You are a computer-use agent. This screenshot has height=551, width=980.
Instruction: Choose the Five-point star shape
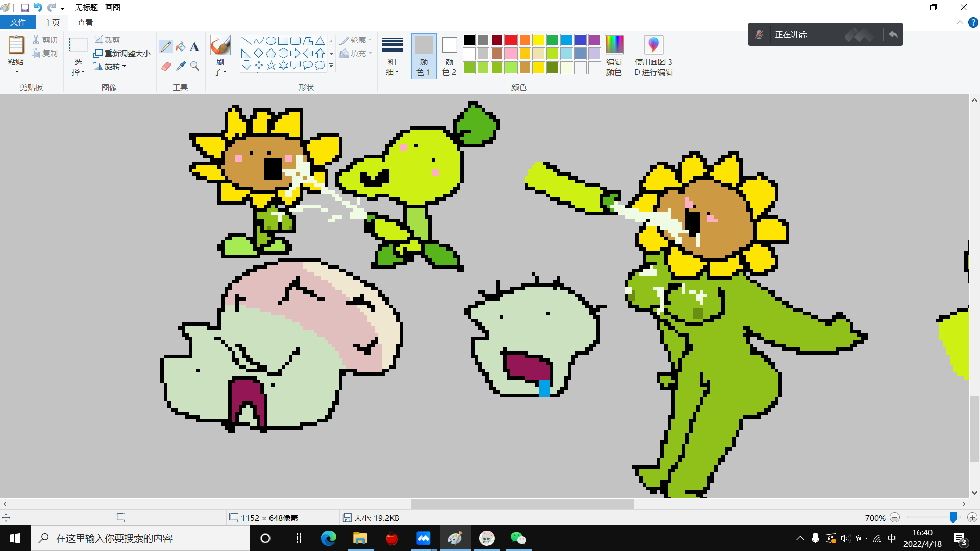(x=271, y=65)
